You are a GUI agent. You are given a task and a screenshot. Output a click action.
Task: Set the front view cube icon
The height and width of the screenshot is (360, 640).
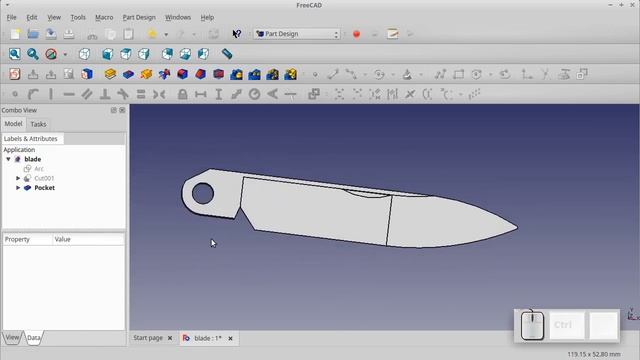click(x=108, y=54)
